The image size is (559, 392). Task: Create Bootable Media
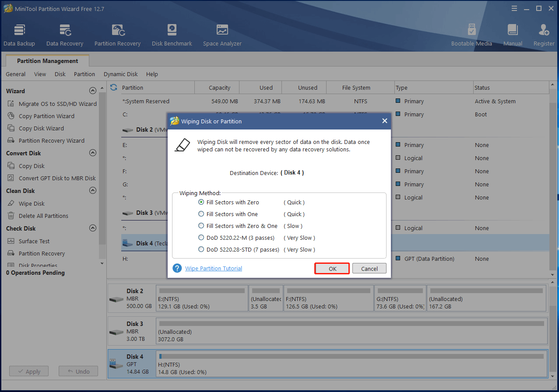coord(471,35)
